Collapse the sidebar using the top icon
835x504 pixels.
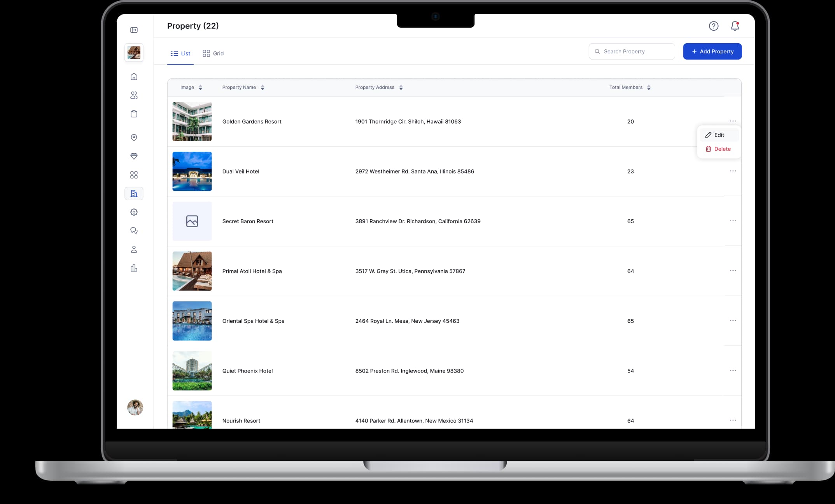point(134,30)
